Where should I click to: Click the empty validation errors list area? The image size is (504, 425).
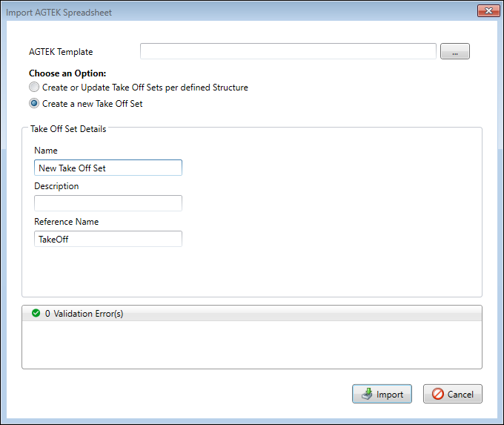click(252, 344)
